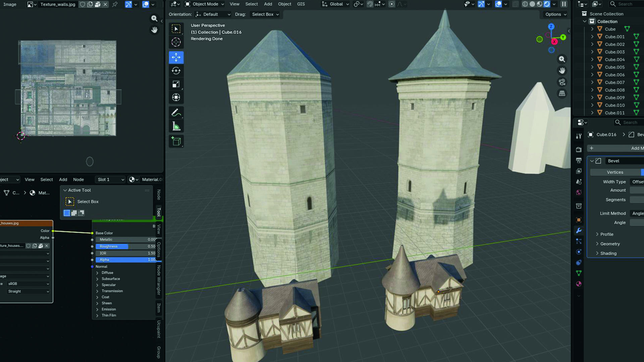Select the Measure tool
Screen dimensions: 644x362
pos(176,126)
